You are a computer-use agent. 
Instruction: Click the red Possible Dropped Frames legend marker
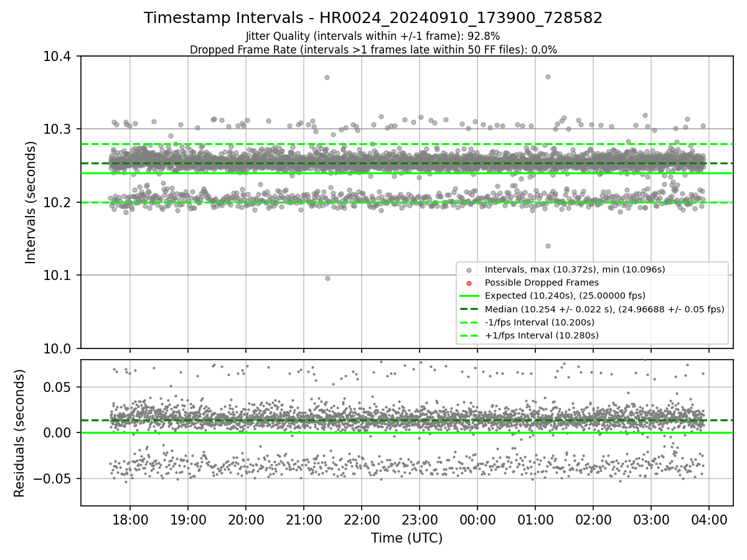tap(469, 282)
